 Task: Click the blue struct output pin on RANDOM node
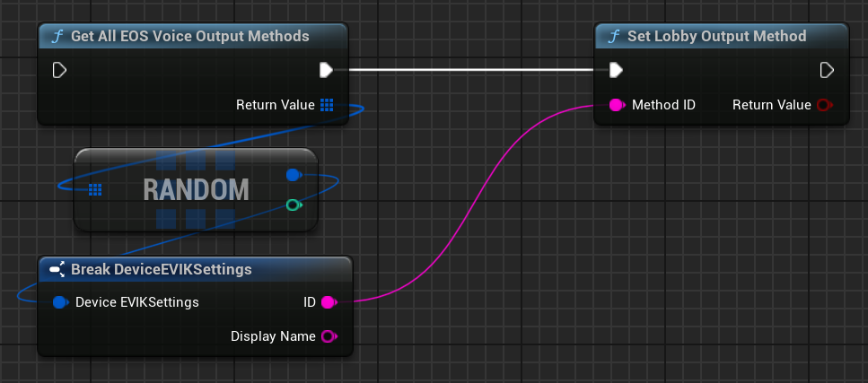(x=293, y=175)
